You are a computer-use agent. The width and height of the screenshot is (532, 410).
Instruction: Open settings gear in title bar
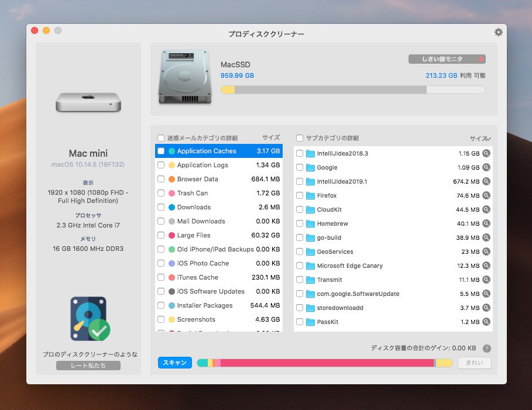[498, 32]
